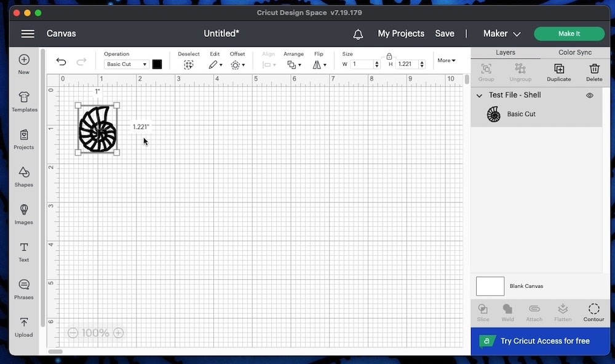This screenshot has height=364, width=615.
Task: Delete the selected layer
Action: (x=594, y=73)
